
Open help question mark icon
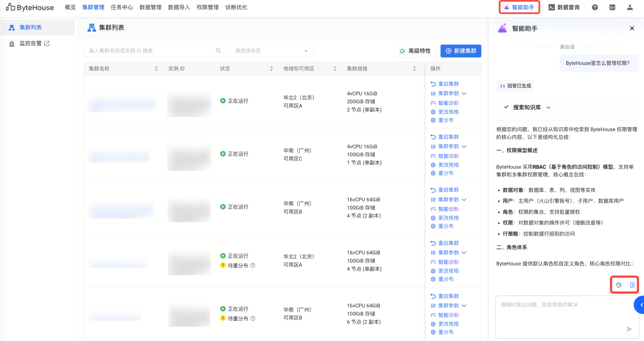coord(595,7)
